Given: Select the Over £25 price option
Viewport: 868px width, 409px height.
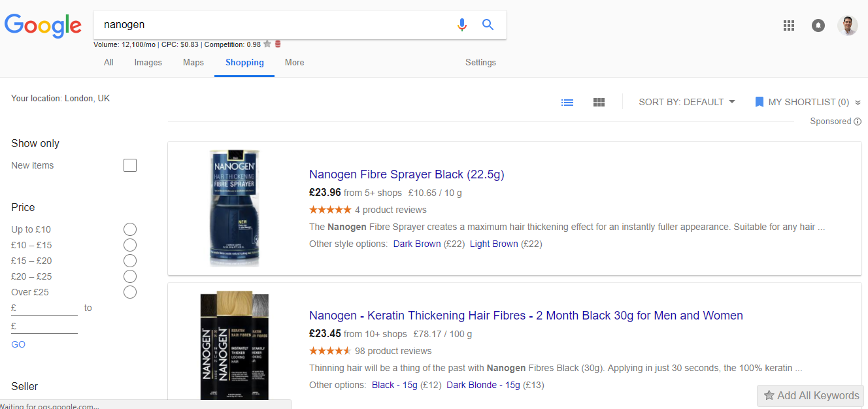Looking at the screenshot, I should 130,292.
